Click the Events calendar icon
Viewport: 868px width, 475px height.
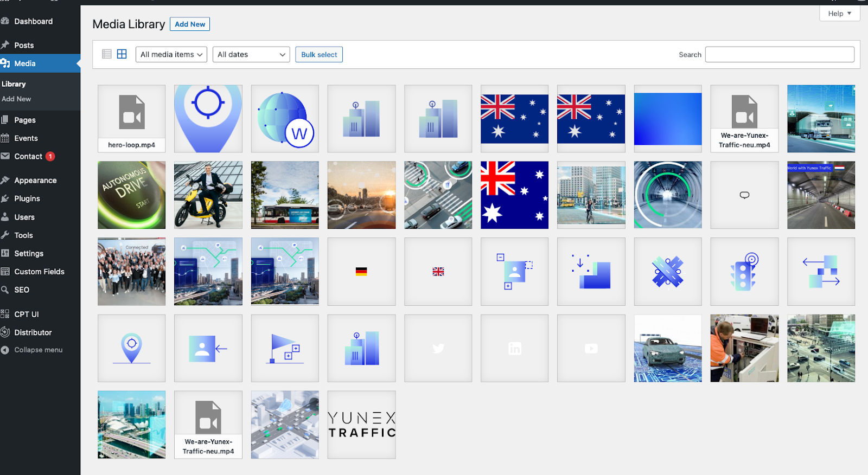pos(5,138)
